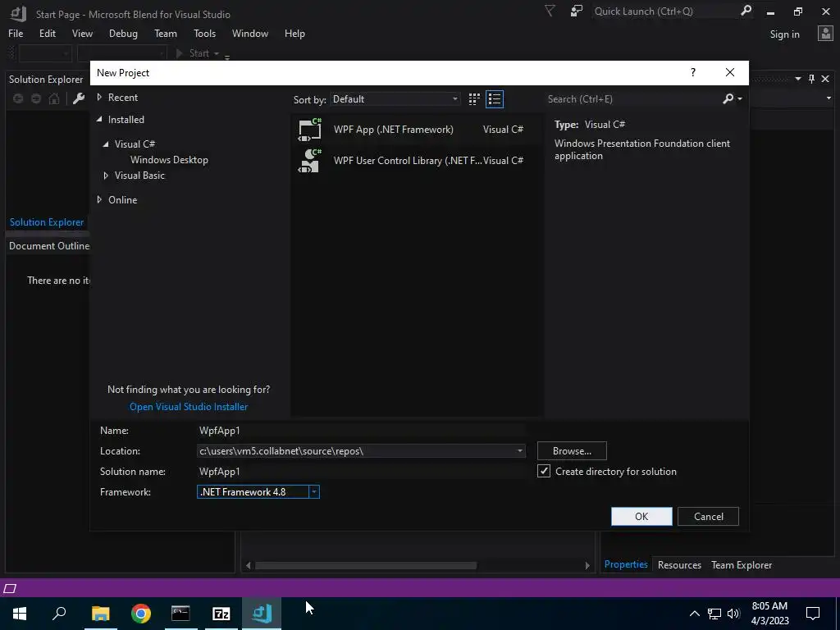
Task: Open Windows Start menu
Action: (20, 614)
